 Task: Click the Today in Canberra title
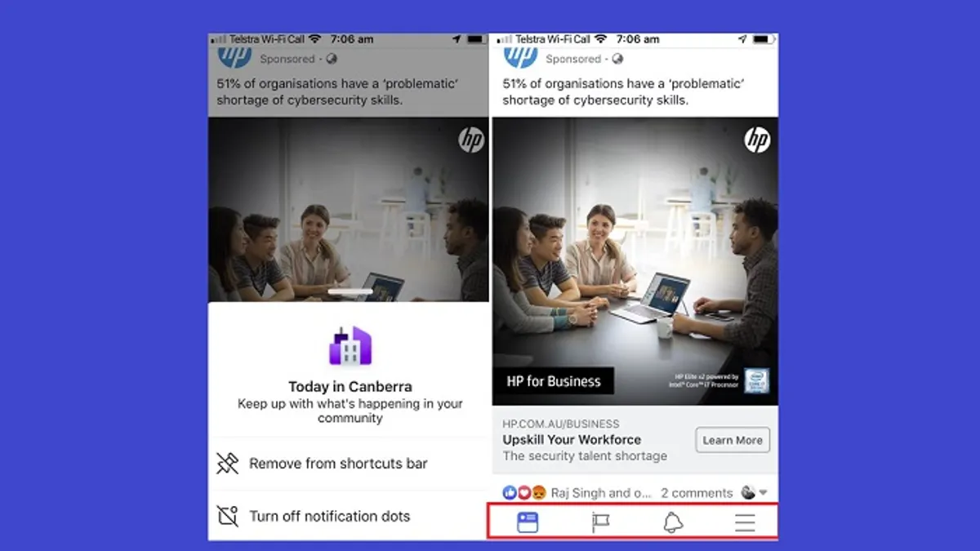pyautogui.click(x=350, y=387)
